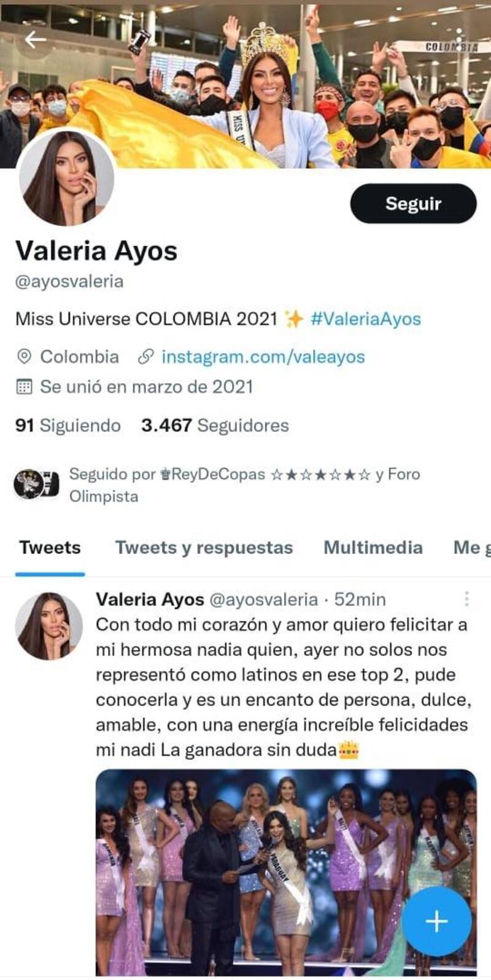
Task: Select the Tweets tab
Action: (50, 547)
